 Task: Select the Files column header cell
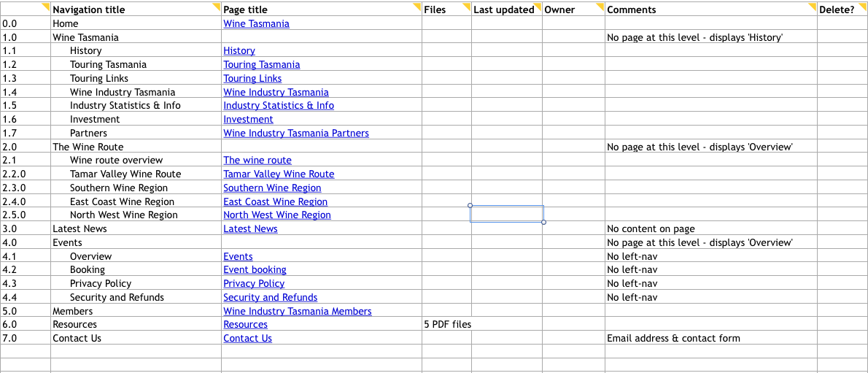coord(446,9)
